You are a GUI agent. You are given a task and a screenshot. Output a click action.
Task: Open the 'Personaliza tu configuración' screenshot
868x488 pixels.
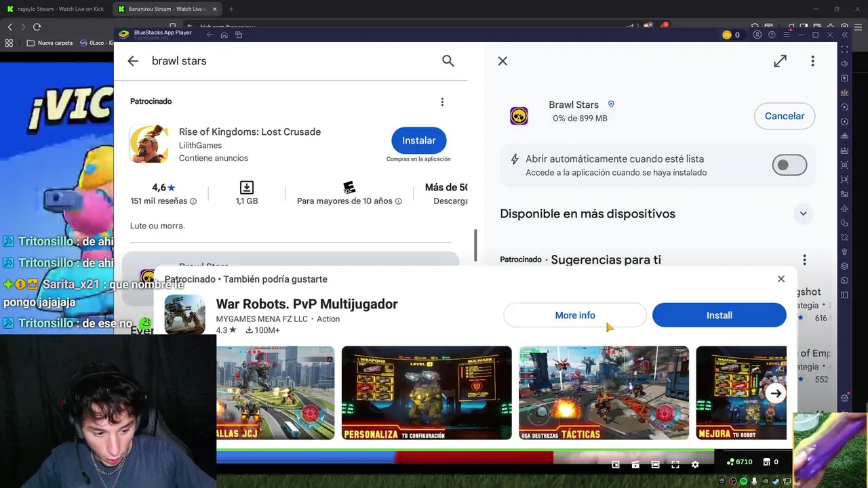click(427, 392)
